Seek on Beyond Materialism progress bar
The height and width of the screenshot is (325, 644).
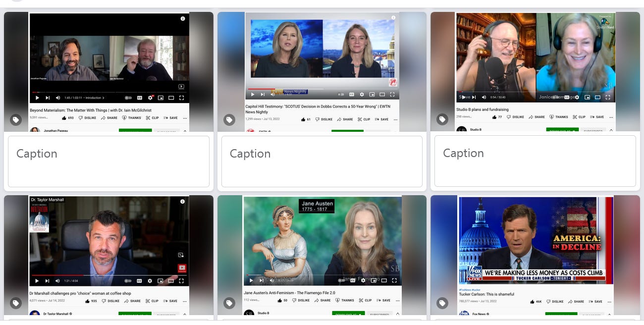109,92
